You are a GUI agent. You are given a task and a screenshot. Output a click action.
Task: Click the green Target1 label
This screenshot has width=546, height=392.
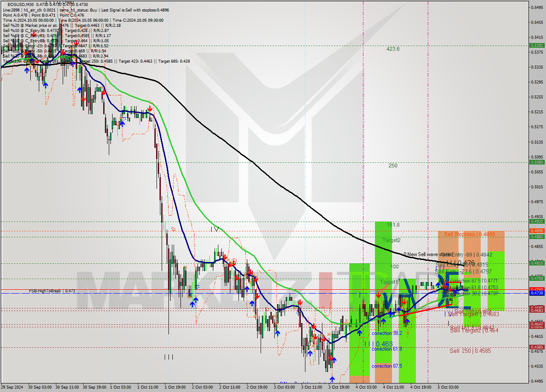389,282
